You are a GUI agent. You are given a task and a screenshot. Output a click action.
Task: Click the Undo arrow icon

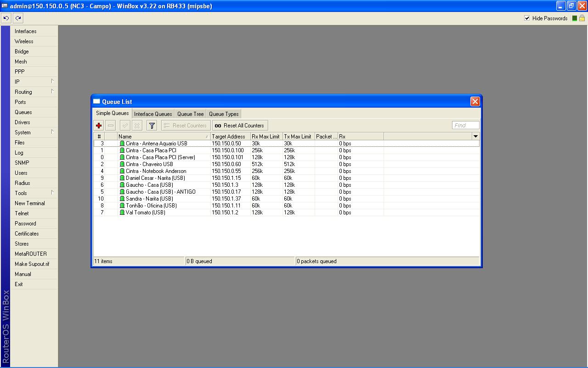click(x=6, y=18)
